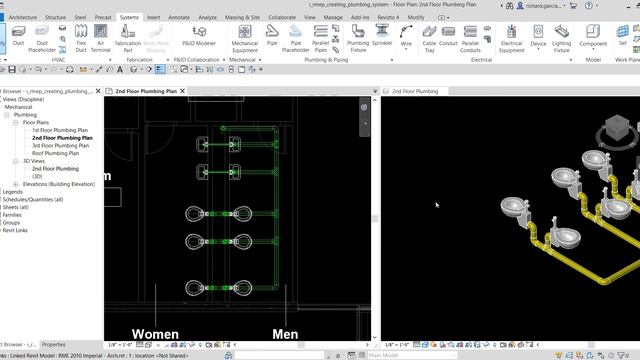Insert Mechanical Equipment
The width and height of the screenshot is (640, 360).
coord(245,39)
